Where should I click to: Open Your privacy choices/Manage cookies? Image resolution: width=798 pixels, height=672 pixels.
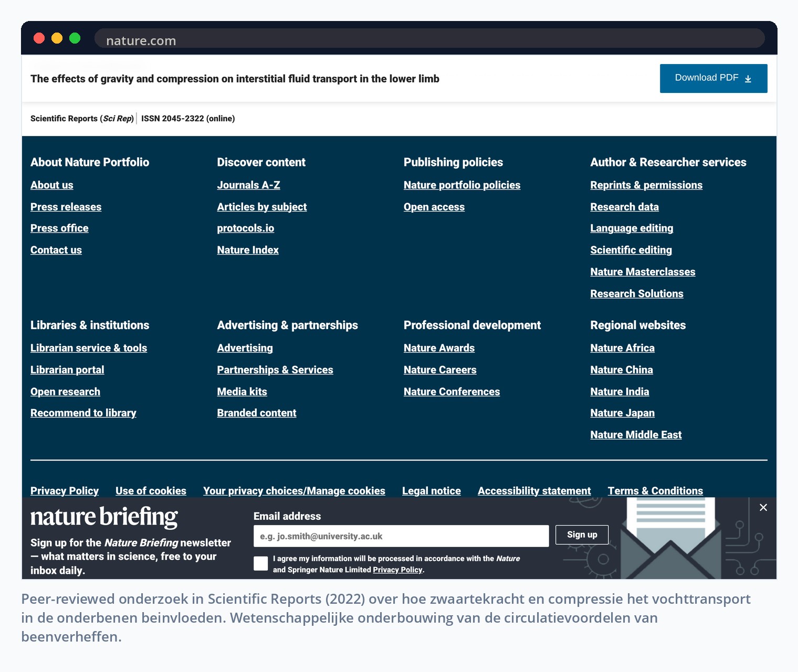(295, 490)
